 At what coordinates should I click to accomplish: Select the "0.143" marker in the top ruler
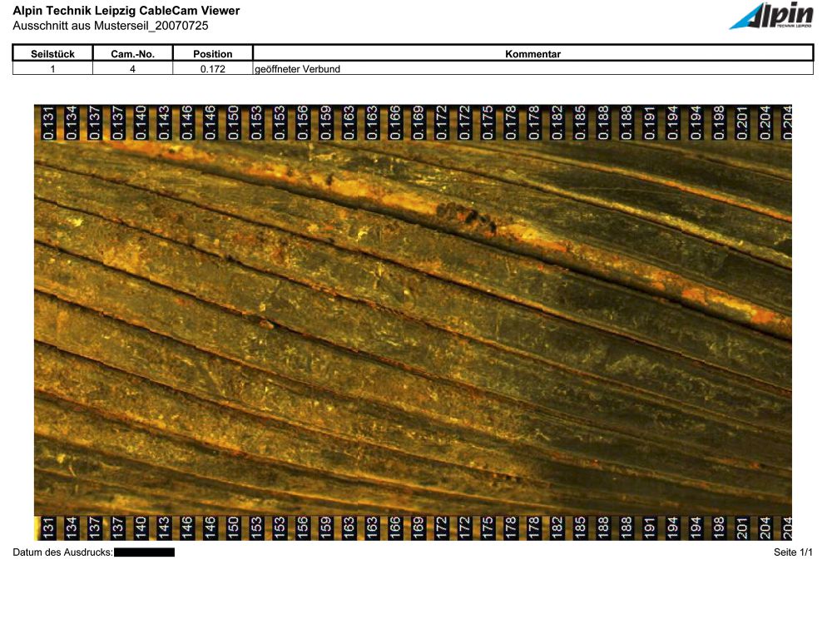(x=163, y=122)
